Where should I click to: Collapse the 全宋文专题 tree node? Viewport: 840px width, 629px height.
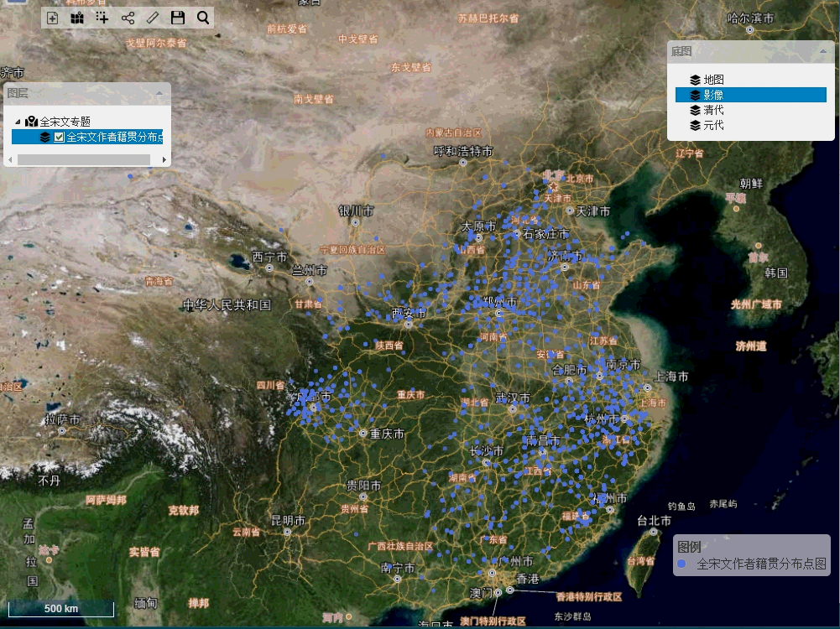[x=18, y=122]
